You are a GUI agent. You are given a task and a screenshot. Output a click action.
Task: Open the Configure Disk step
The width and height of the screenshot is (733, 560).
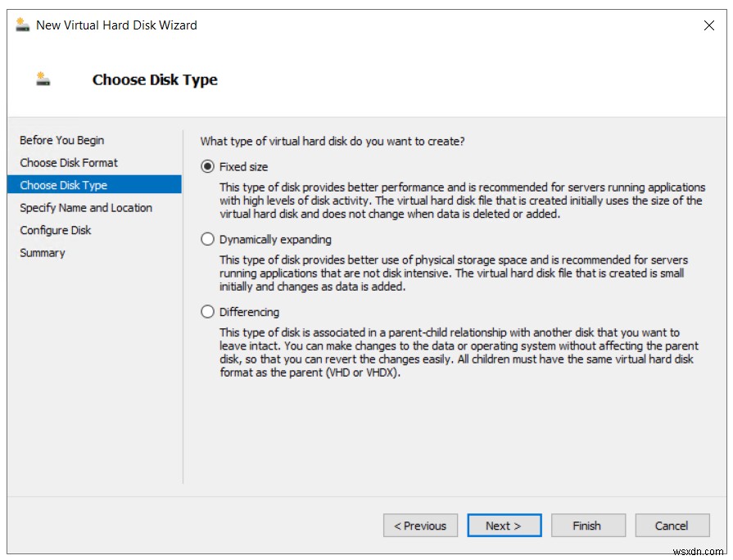(54, 230)
